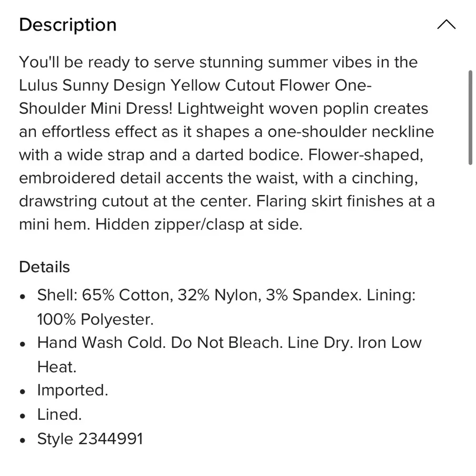Image resolution: width=476 pixels, height=476 pixels.
Task: Click the bullet beside Lined
Action: tap(22, 415)
